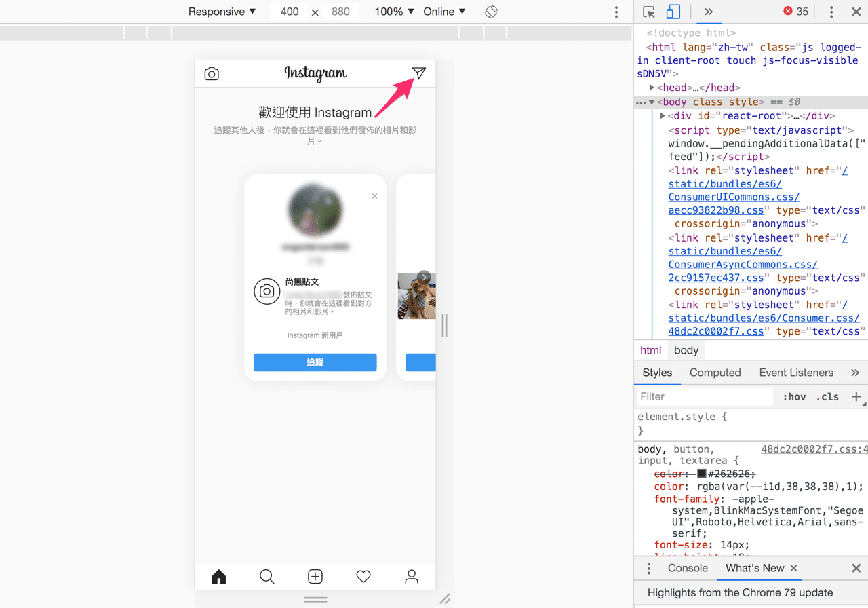
Task: Click the next arrow on suggestions carousel
Action: click(424, 277)
